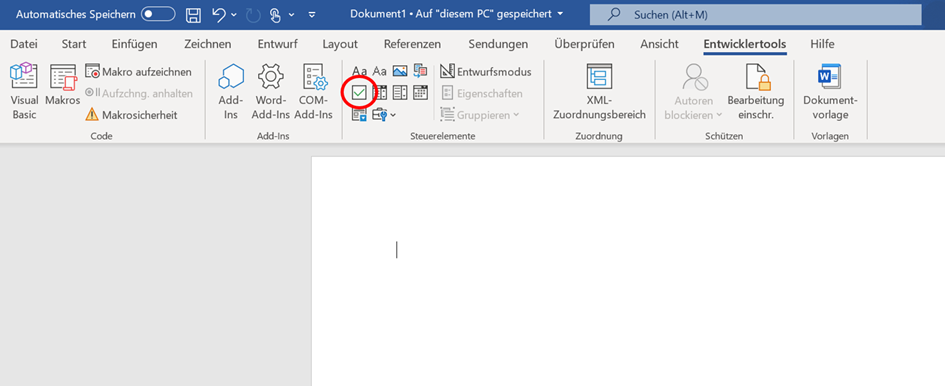This screenshot has width=945, height=386.
Task: Click inside the blank document page
Action: click(x=628, y=271)
